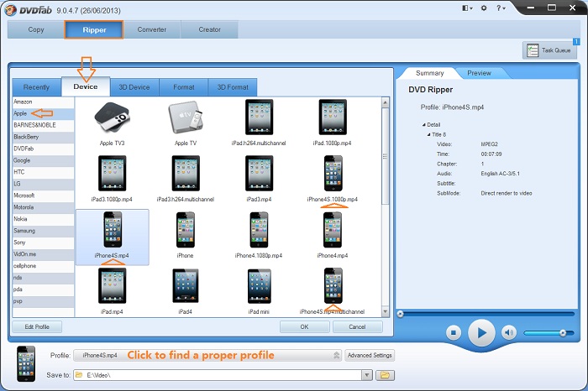The width and height of the screenshot is (588, 391).
Task: Open the Save to path dropdown
Action: (x=367, y=375)
